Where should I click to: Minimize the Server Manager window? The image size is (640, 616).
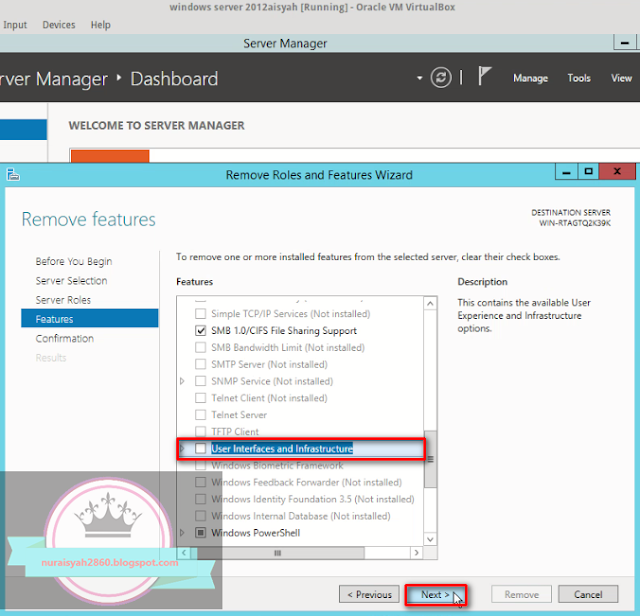click(x=624, y=43)
